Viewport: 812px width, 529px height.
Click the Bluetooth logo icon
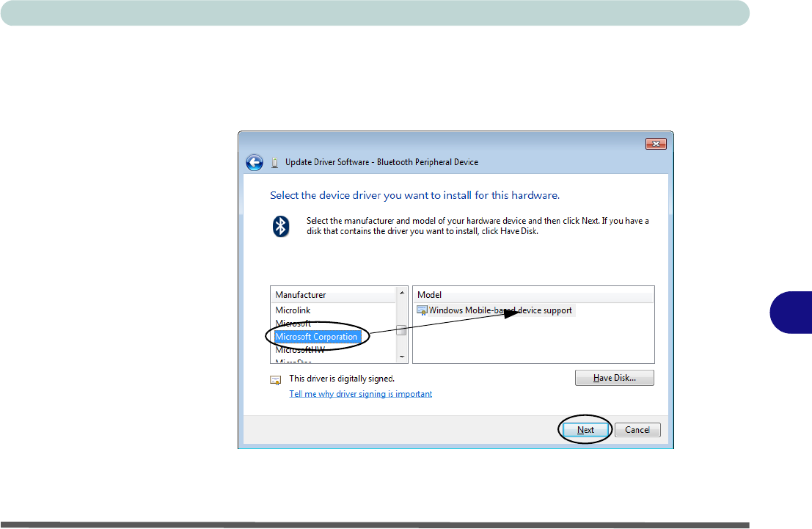tap(281, 227)
